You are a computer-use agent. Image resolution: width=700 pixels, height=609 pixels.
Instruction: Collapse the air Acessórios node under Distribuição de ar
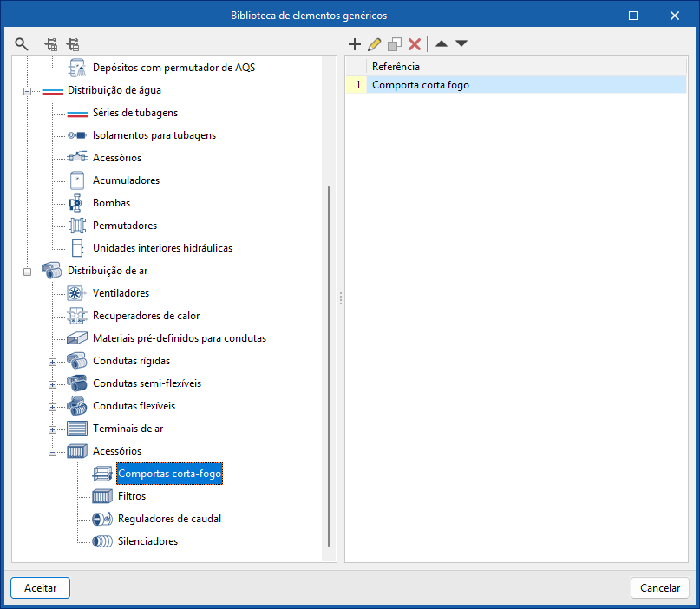pyautogui.click(x=53, y=451)
